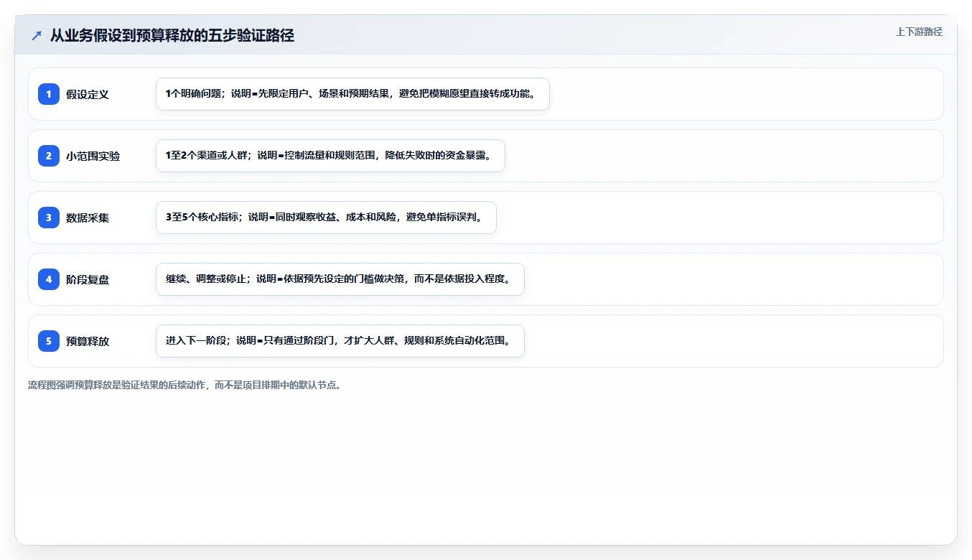Select the 小范围实验 step label

pyautogui.click(x=93, y=156)
